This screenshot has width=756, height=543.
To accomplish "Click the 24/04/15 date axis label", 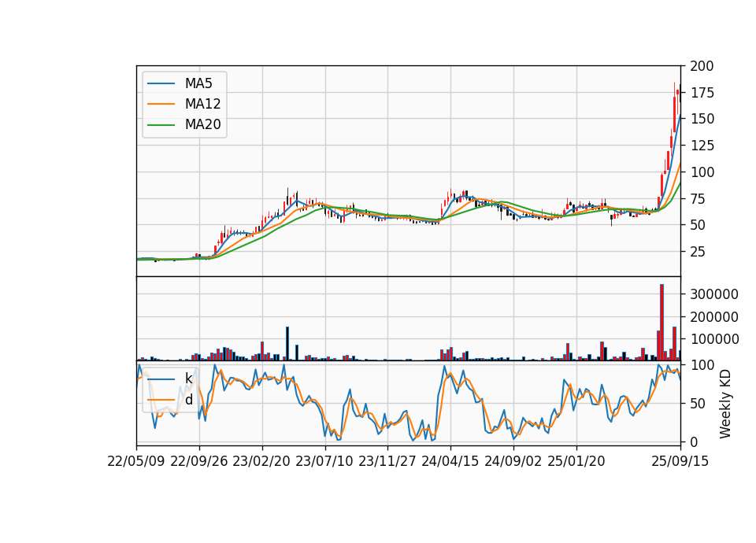I will (x=450, y=461).
